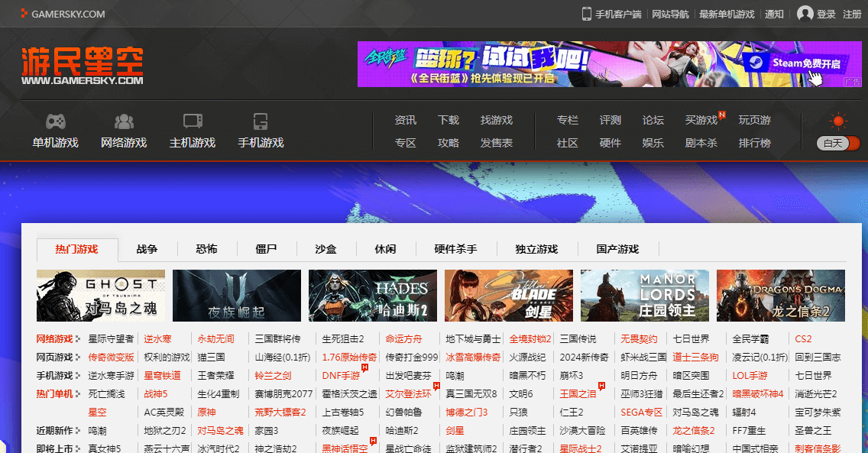Image resolution: width=868 pixels, height=453 pixels.
Task: Click the 黑神话悟空 game link
Action: (345, 448)
